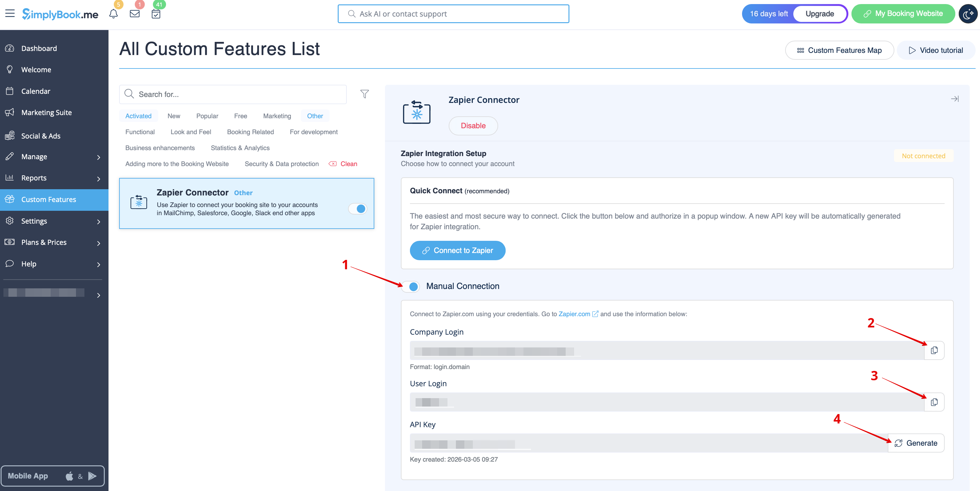Collapse the Zapier Connector side panel

pos(954,99)
